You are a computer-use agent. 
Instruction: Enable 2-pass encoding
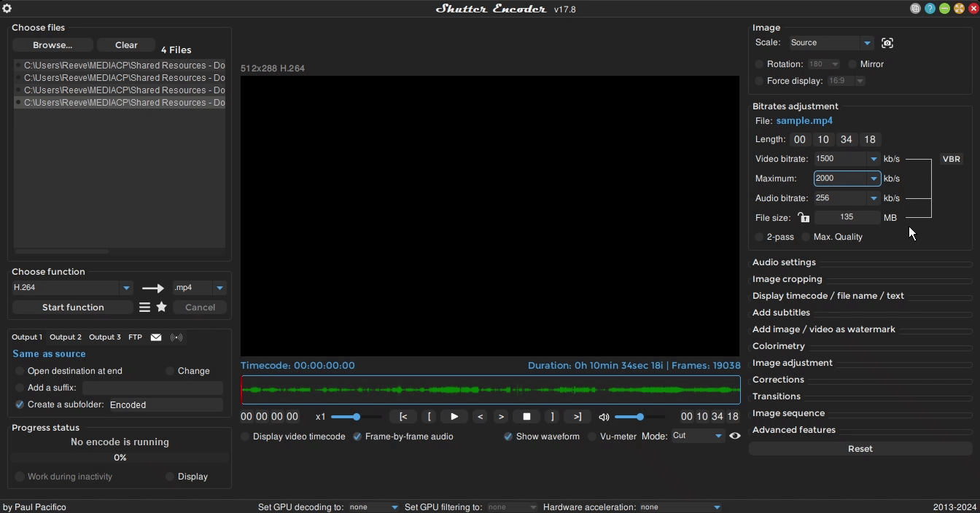click(759, 237)
